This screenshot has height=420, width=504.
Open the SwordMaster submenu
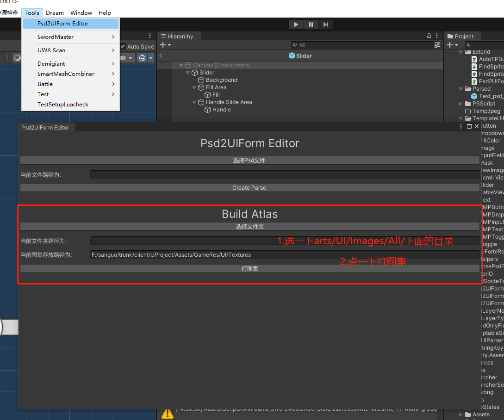tap(70, 37)
